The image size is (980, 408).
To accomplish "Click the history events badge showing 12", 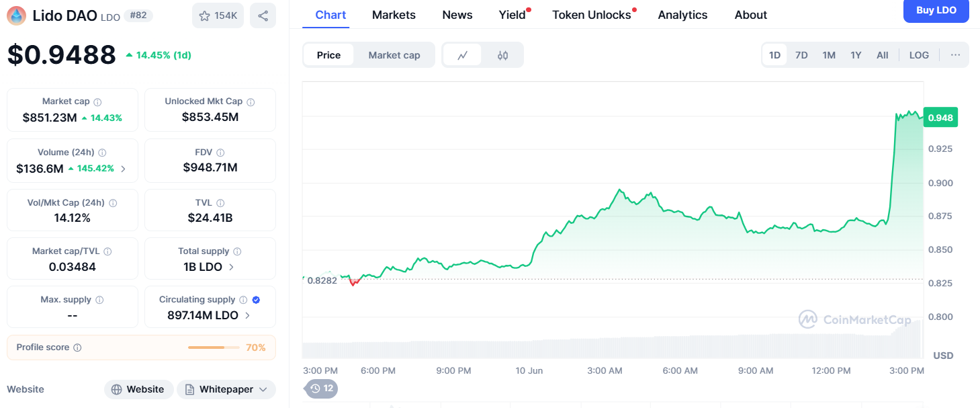I will [322, 389].
